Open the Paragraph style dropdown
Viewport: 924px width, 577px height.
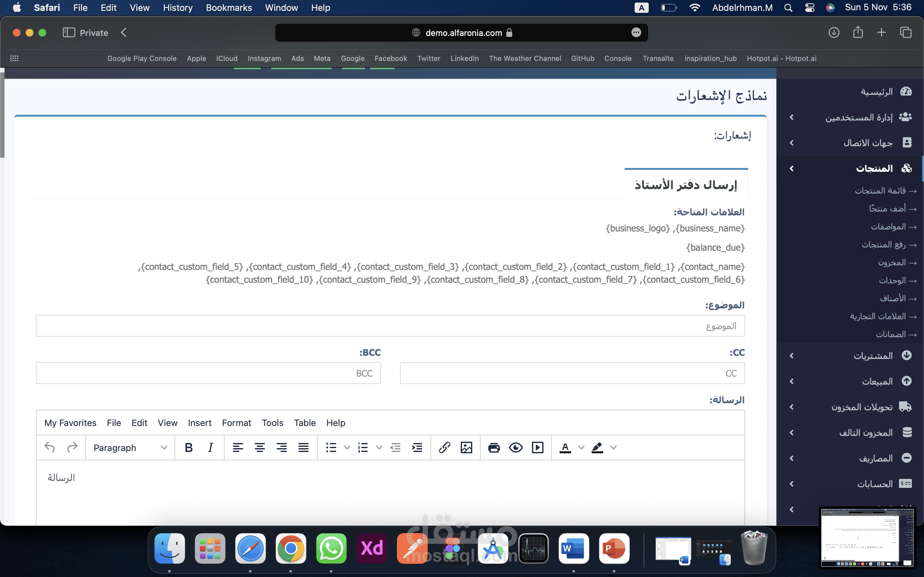(130, 447)
